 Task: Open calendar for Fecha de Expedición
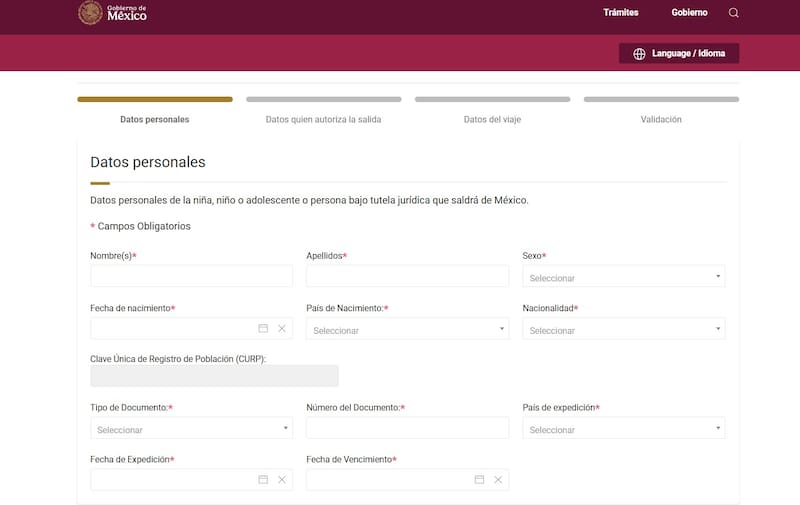click(x=263, y=479)
